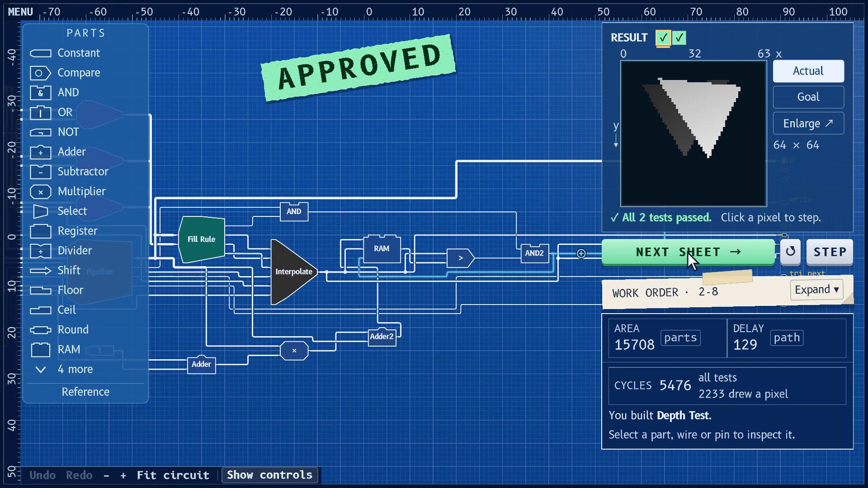Open the parts Reference
The image size is (868, 488).
(x=85, y=392)
